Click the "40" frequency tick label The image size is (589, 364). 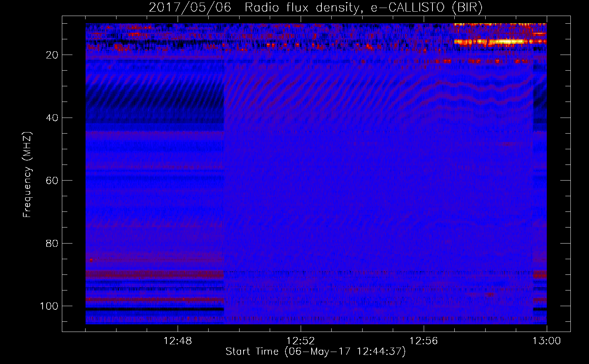pos(52,118)
